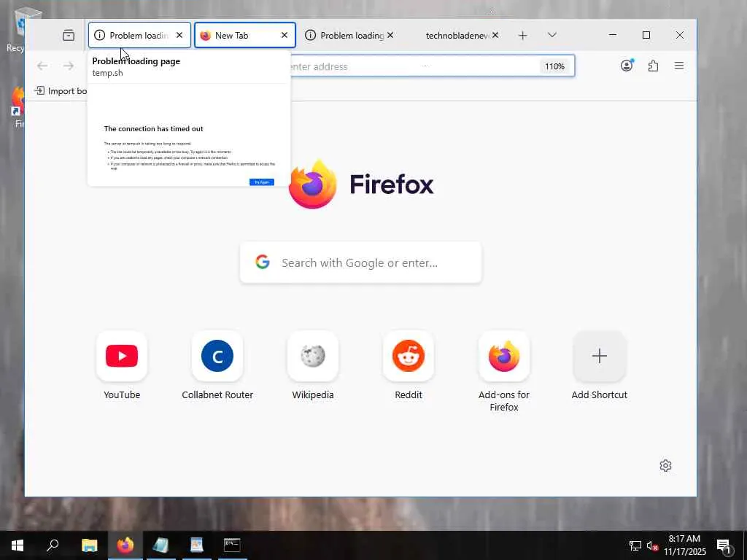Open a new tab with the plus button
Image resolution: width=747 pixels, height=560 pixels.
[x=522, y=35]
